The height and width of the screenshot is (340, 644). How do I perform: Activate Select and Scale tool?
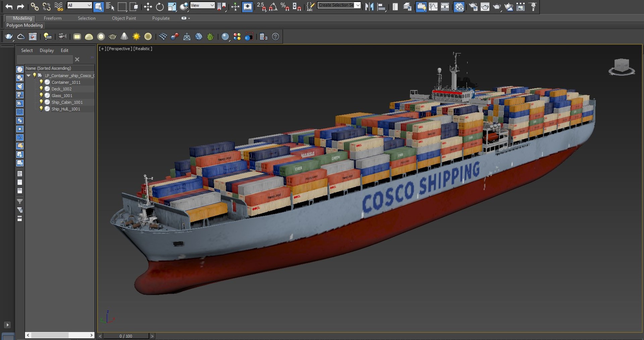pyautogui.click(x=172, y=6)
